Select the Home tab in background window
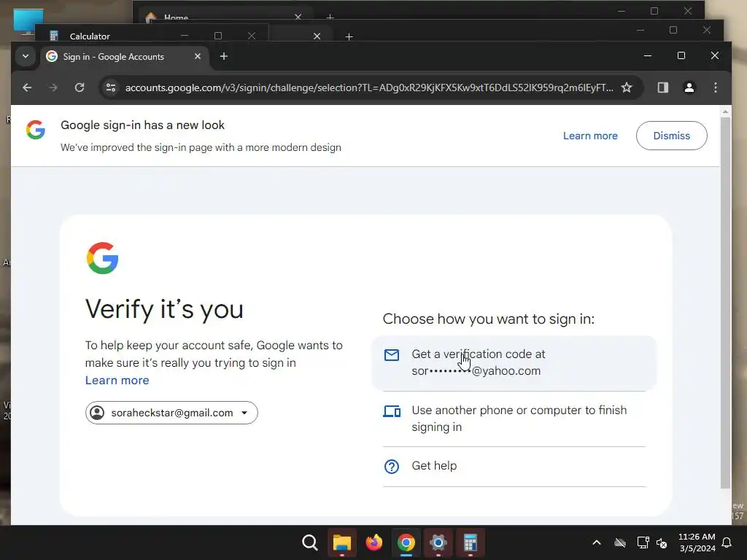 (224, 17)
